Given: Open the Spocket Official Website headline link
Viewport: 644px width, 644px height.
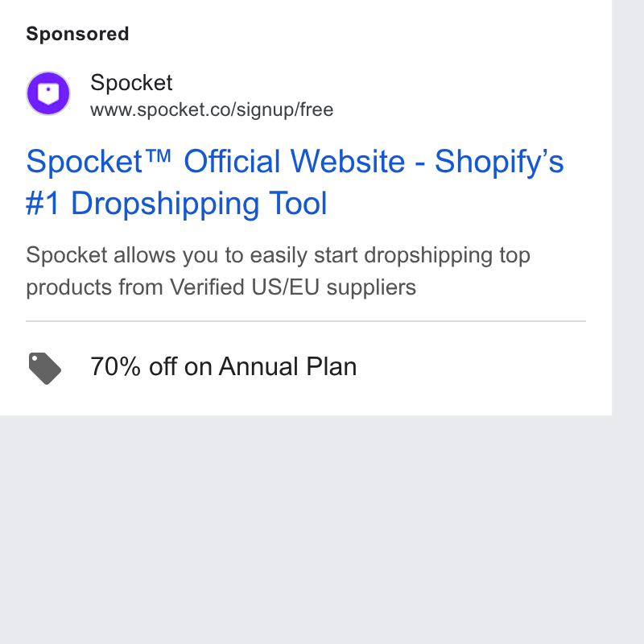Looking at the screenshot, I should (295, 182).
